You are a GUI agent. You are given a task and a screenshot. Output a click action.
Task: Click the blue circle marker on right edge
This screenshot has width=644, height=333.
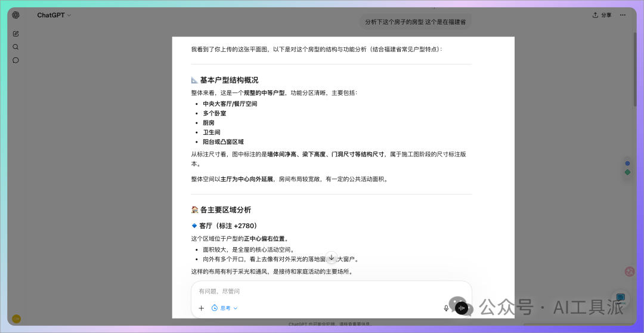click(x=627, y=163)
